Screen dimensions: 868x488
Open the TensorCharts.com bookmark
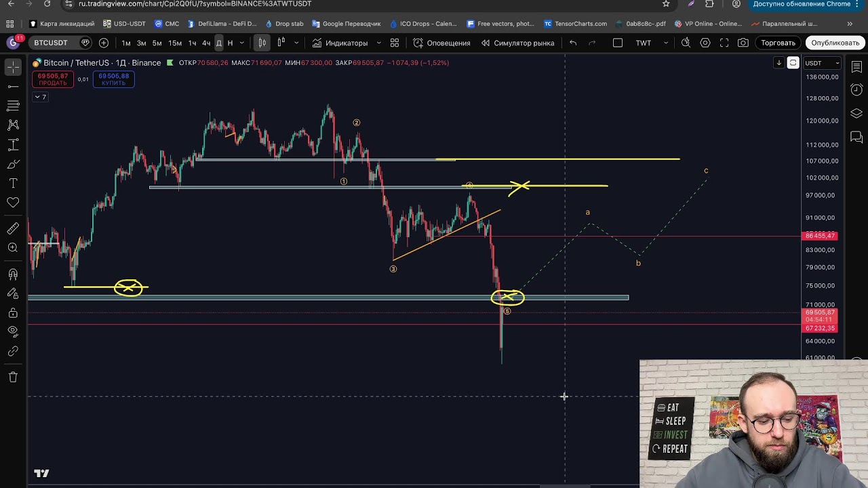coord(575,24)
